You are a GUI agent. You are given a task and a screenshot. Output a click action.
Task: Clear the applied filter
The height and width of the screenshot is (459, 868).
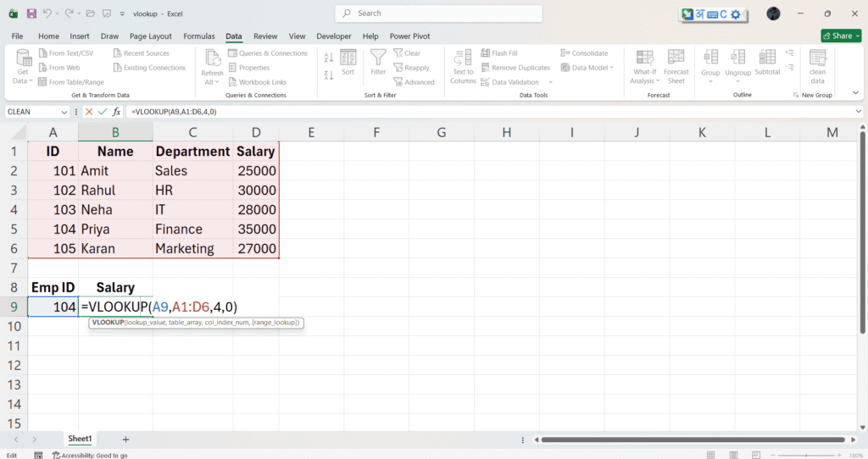click(407, 53)
